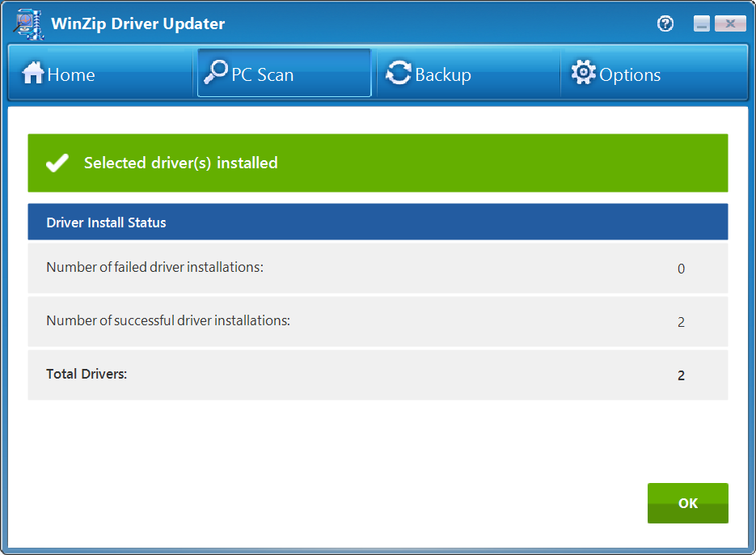Click the WinZip Driver Updater app icon
Image resolution: width=756 pixels, height=555 pixels.
point(27,23)
